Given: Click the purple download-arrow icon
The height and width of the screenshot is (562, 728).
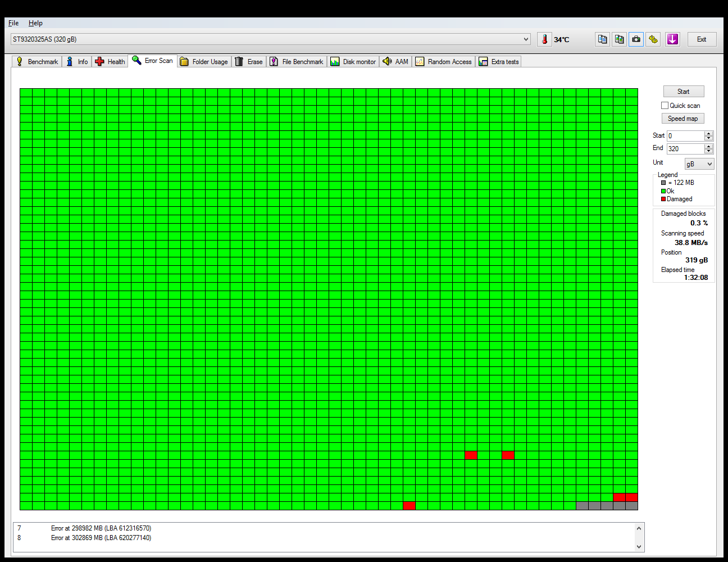Looking at the screenshot, I should pos(672,39).
